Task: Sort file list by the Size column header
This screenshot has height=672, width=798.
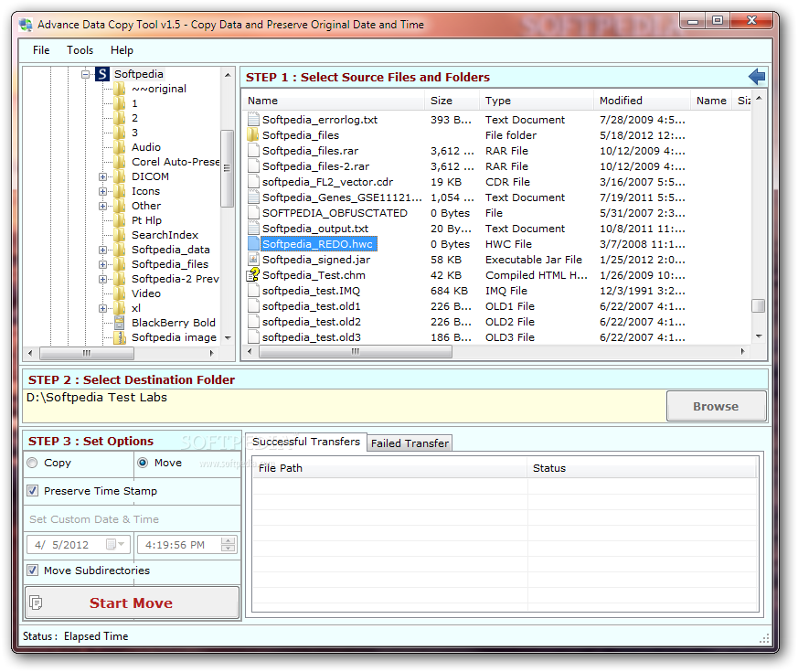Action: tap(452, 101)
